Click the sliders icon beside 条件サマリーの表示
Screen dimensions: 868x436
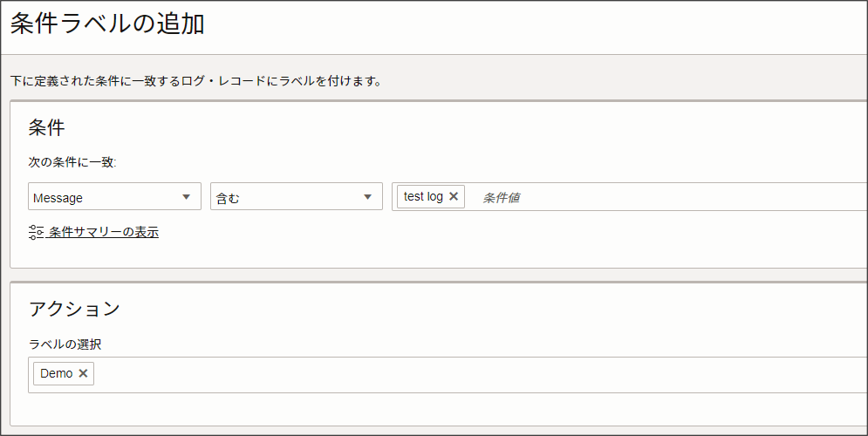tap(36, 232)
